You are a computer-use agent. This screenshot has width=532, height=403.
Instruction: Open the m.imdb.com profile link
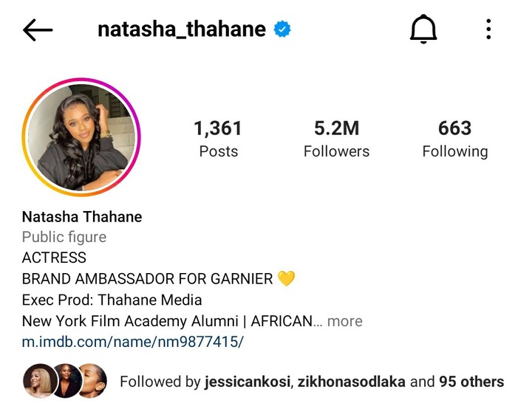(x=133, y=342)
